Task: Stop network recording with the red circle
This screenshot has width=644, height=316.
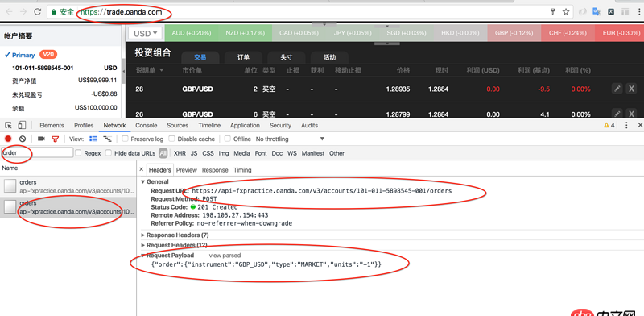Action: (x=8, y=139)
